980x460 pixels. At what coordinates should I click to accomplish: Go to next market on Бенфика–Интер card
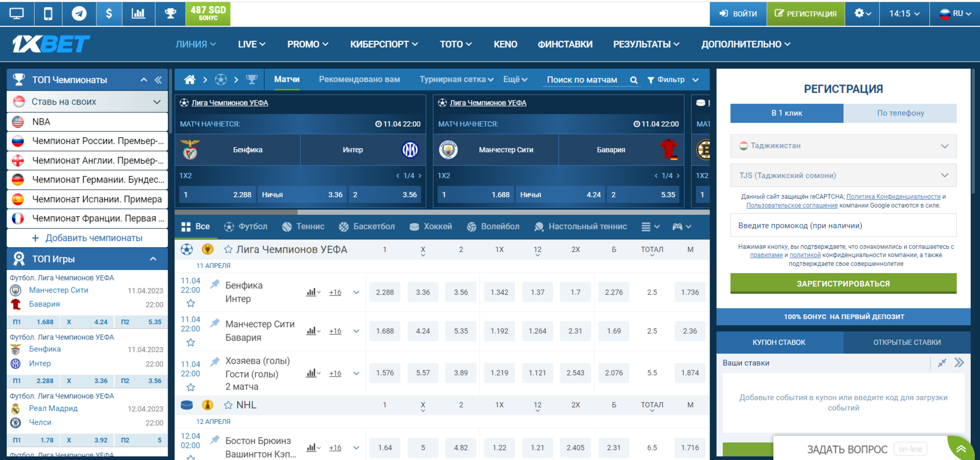[x=420, y=176]
